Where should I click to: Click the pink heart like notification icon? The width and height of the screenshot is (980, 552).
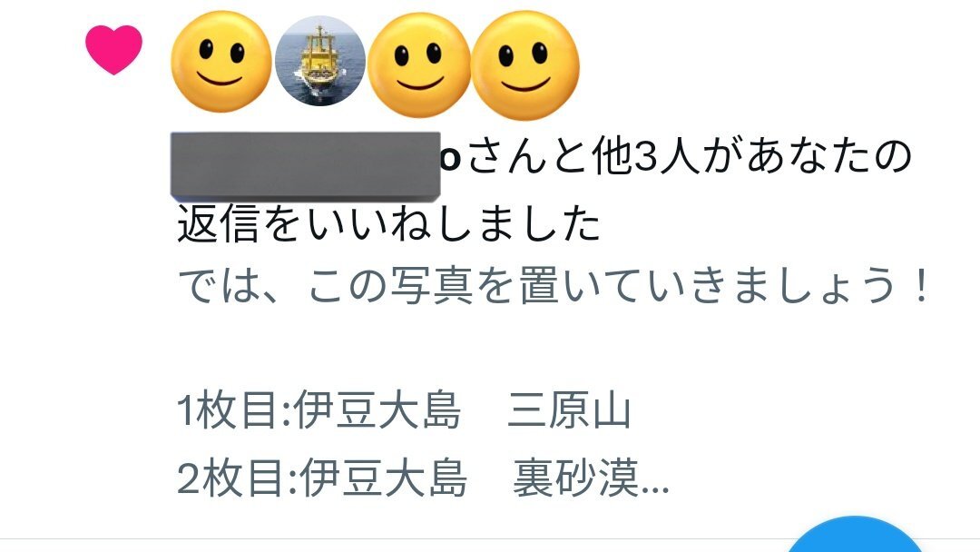(x=113, y=49)
